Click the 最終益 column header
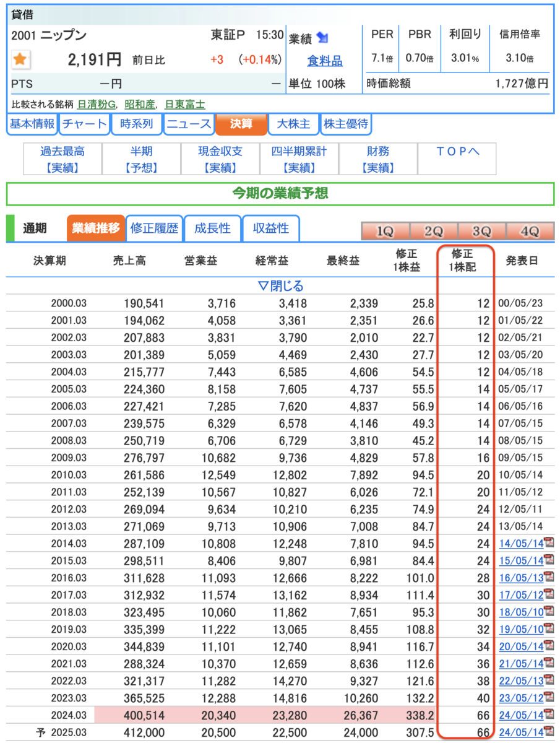 (342, 261)
